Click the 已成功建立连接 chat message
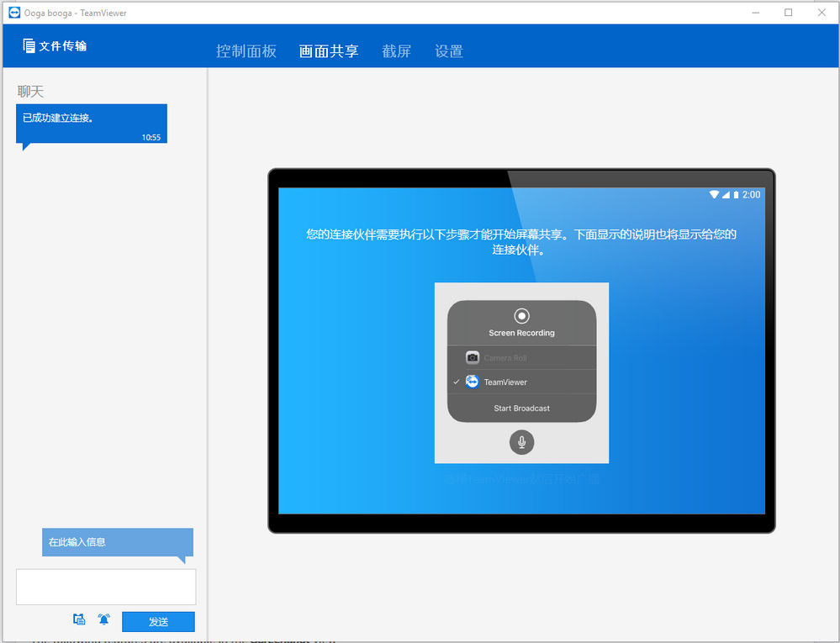The width and height of the screenshot is (840, 643). pyautogui.click(x=92, y=124)
